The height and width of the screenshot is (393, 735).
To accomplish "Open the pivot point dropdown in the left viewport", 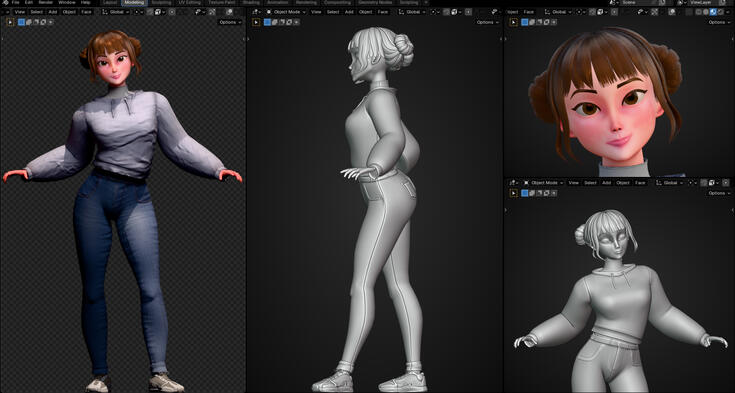I will [139, 12].
